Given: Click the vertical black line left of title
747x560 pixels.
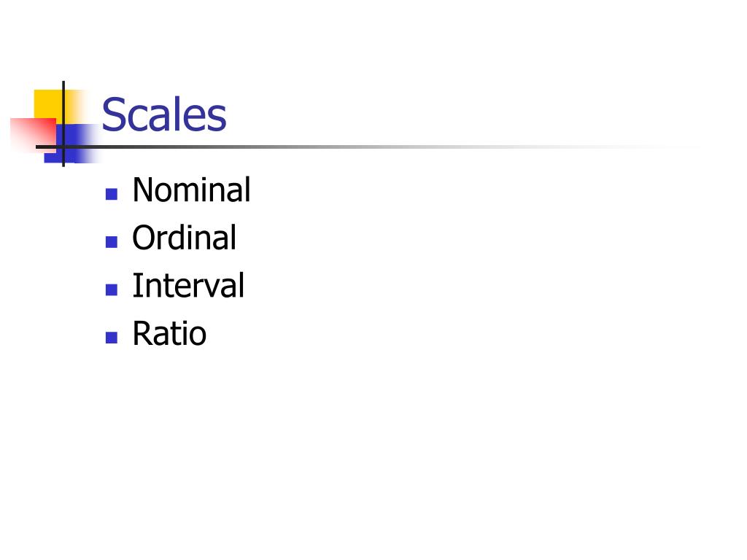Looking at the screenshot, I should tap(63, 102).
